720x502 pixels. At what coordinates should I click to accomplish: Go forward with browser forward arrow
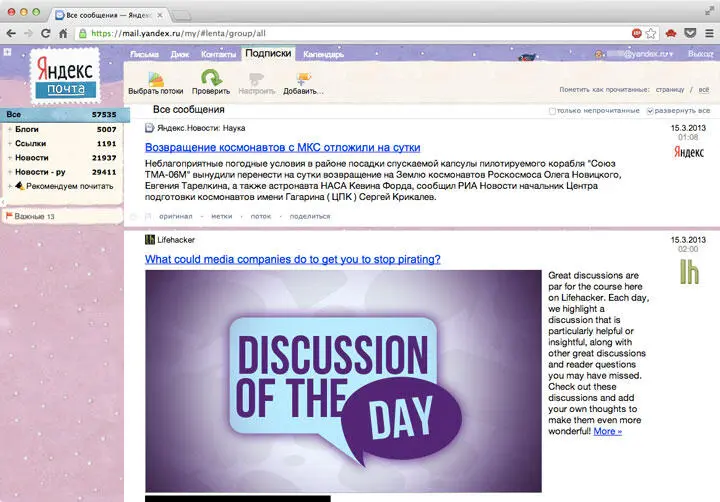(x=28, y=33)
